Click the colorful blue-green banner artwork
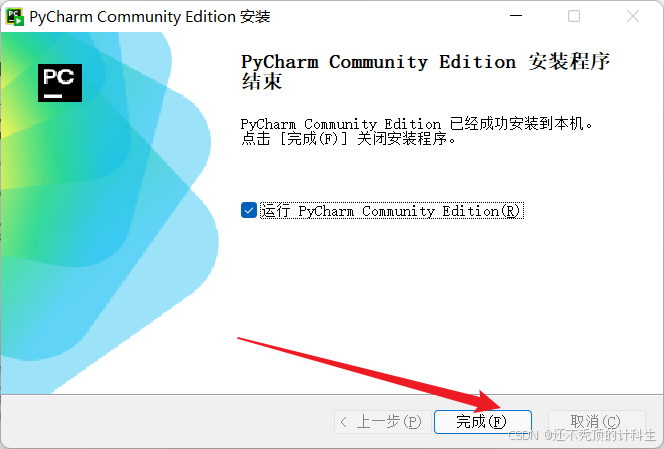The height and width of the screenshot is (449, 664). (110, 212)
